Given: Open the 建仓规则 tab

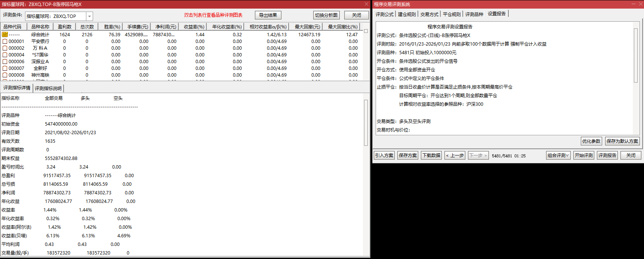Looking at the screenshot, I should [407, 14].
